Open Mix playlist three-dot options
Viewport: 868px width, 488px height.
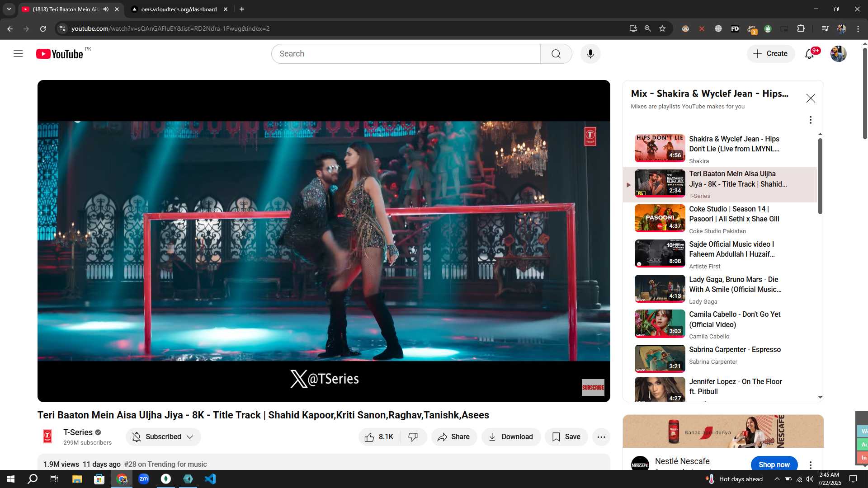[811, 120]
